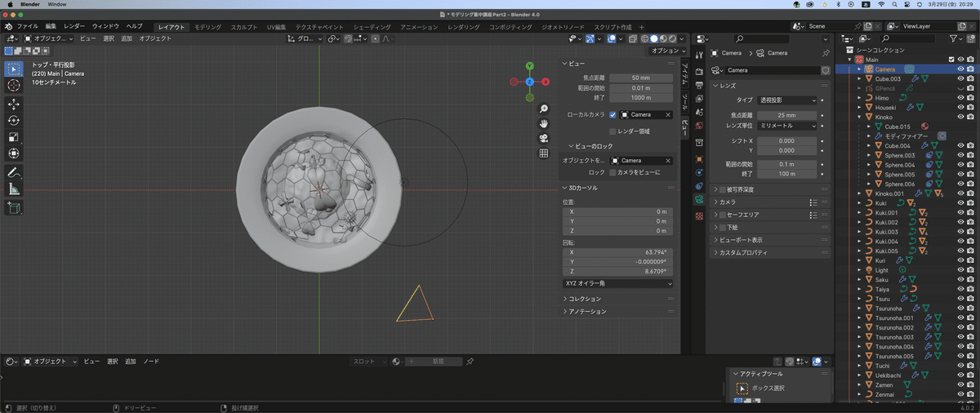Activate the 3D Cursor tool

click(x=14, y=86)
